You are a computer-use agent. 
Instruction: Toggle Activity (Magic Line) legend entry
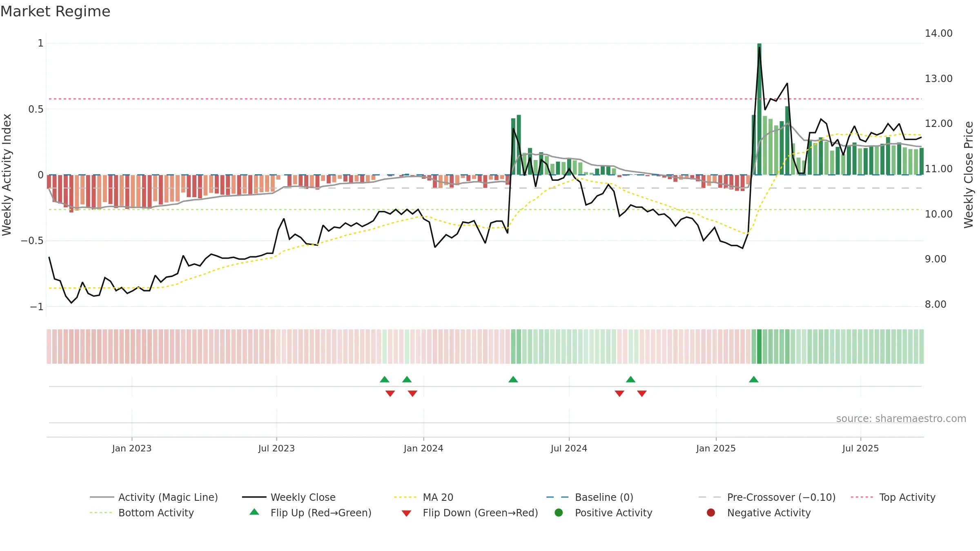point(154,497)
